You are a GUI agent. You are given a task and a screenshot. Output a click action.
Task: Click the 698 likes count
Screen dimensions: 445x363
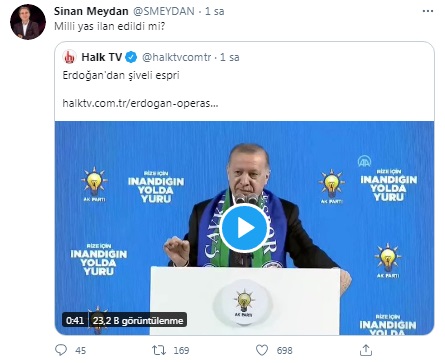285,350
